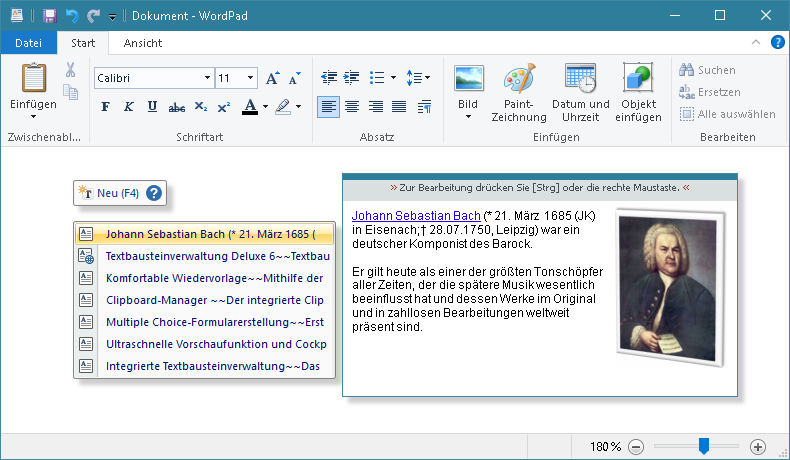
Task: Open the blue help question mark icon
Action: click(154, 193)
